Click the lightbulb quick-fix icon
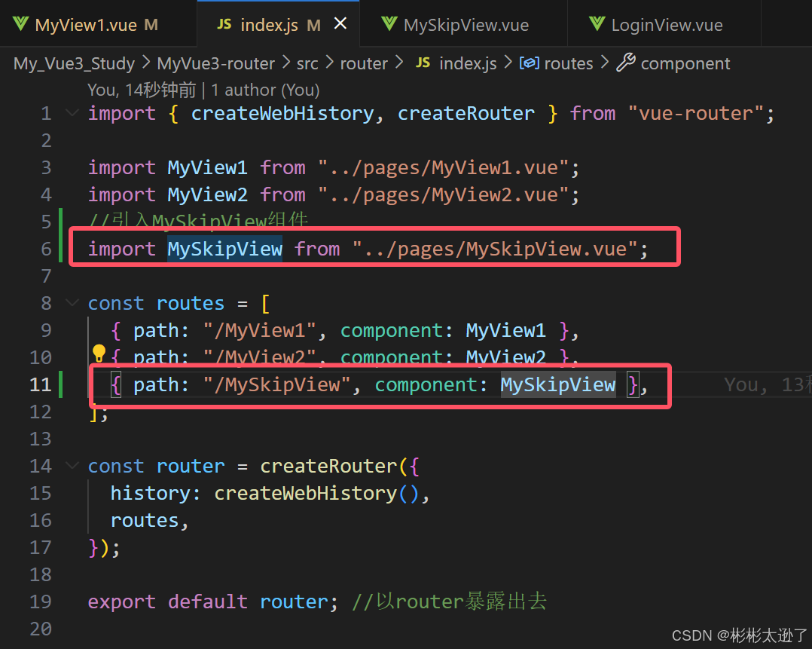Image resolution: width=812 pixels, height=649 pixels. tap(99, 353)
